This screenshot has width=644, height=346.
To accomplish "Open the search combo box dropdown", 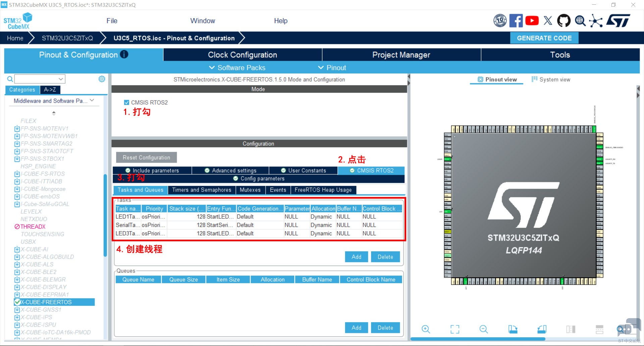I will 61,79.
